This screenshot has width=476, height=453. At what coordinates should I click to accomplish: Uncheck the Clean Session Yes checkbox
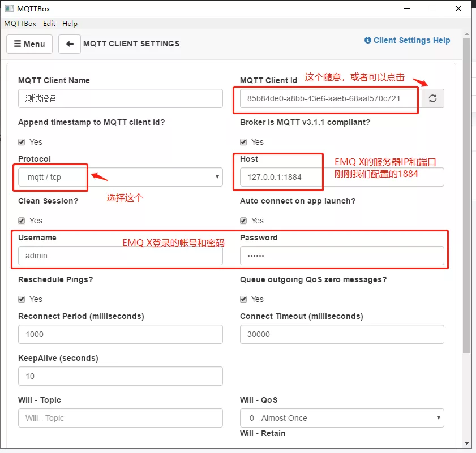point(22,221)
